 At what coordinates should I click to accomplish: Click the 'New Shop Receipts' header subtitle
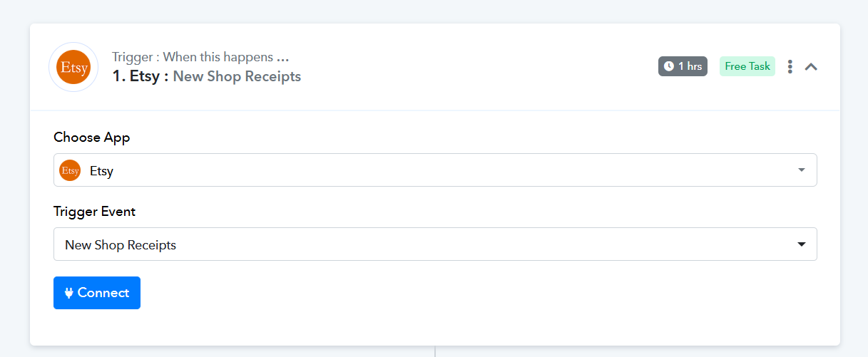point(237,76)
